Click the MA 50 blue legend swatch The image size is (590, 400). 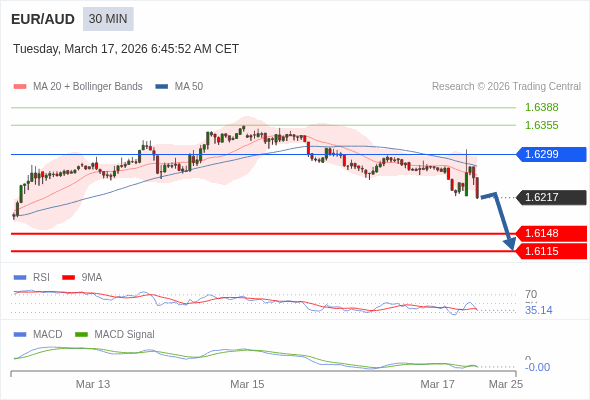pyautogui.click(x=162, y=87)
